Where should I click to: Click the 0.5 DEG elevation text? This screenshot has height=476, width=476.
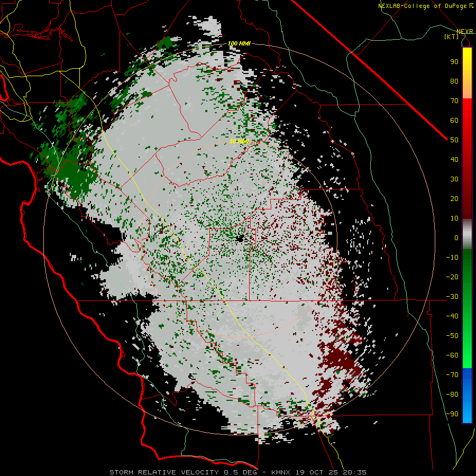click(240, 472)
